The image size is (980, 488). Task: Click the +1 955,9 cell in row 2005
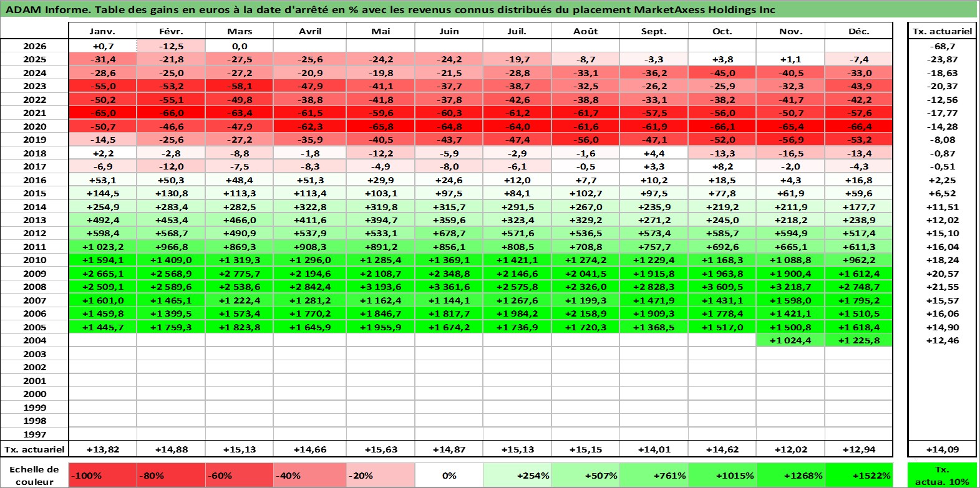pyautogui.click(x=381, y=327)
